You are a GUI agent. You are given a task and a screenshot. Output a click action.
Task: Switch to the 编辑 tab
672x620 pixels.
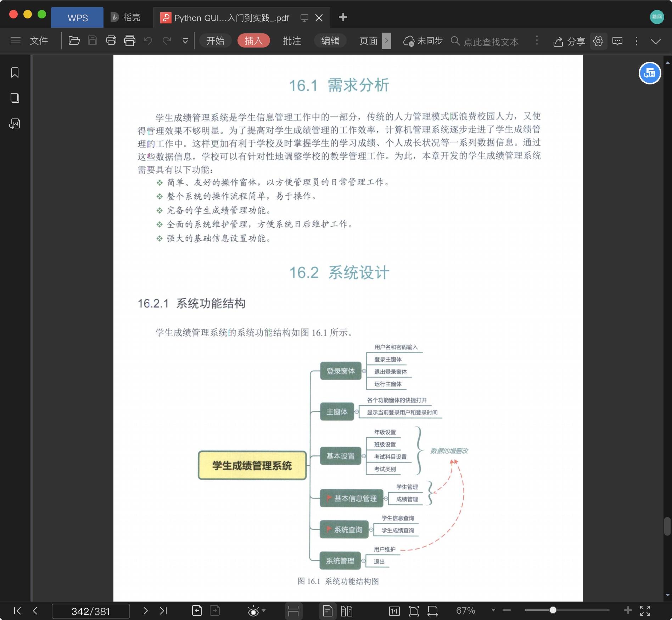[330, 41]
